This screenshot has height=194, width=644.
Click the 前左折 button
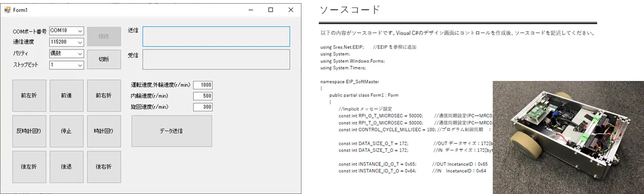[29, 96]
